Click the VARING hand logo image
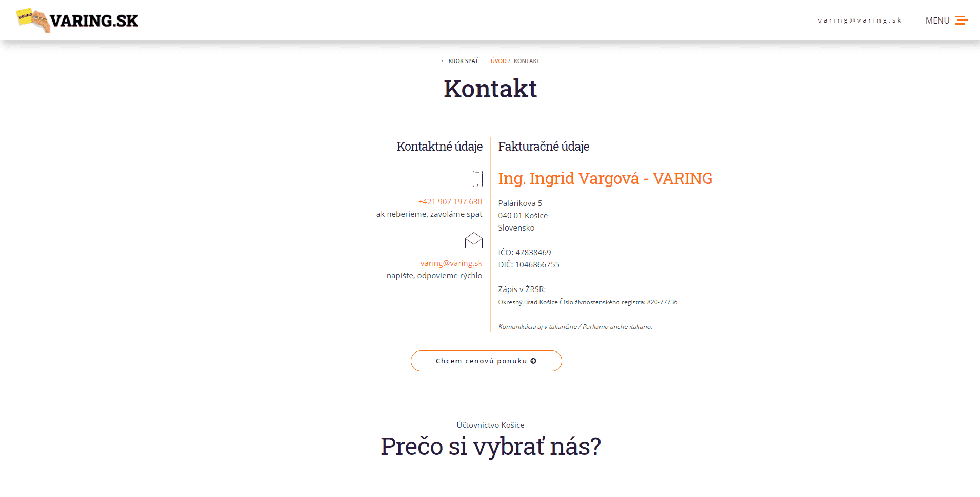The height and width of the screenshot is (497, 980). (x=33, y=20)
